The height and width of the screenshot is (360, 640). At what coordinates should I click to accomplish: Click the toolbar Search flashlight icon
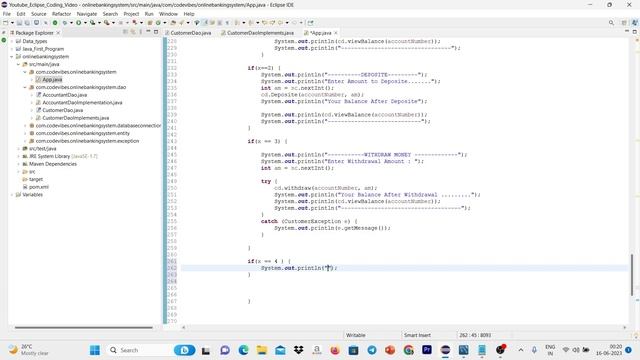182,23
